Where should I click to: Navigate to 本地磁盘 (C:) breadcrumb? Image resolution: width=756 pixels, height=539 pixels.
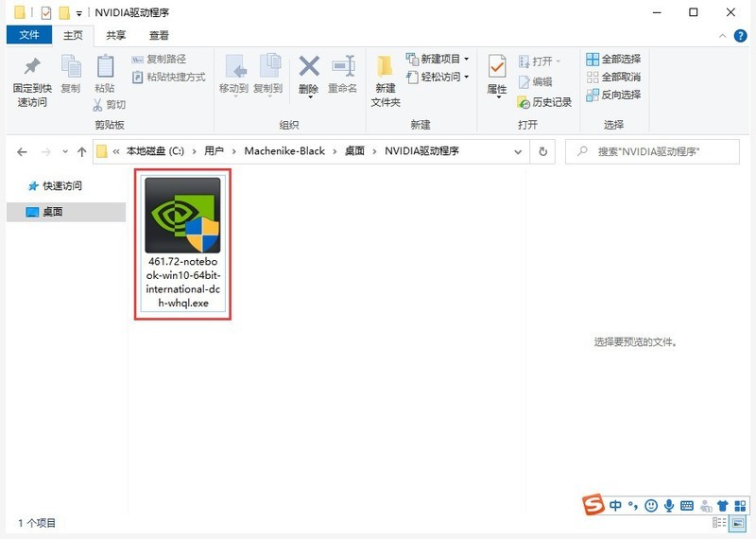tap(155, 151)
